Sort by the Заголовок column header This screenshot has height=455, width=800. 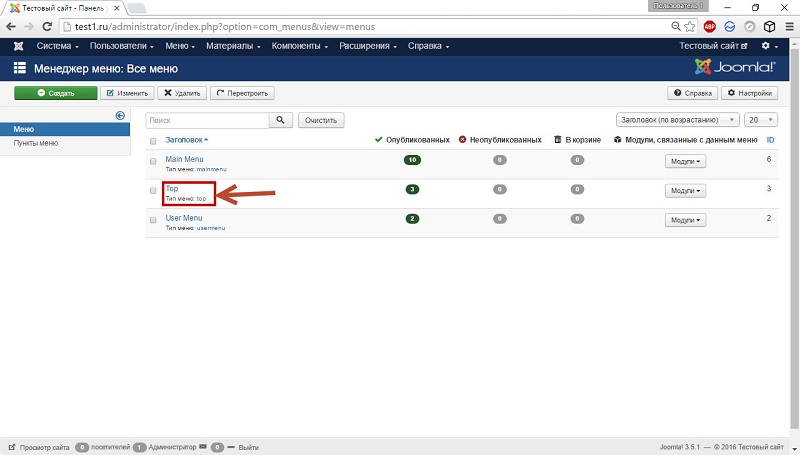pos(186,140)
